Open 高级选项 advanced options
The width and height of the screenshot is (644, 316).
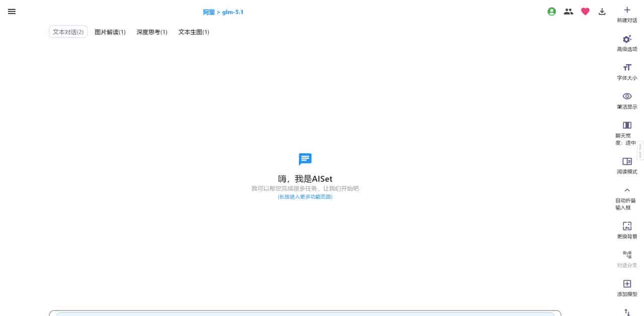point(627,44)
